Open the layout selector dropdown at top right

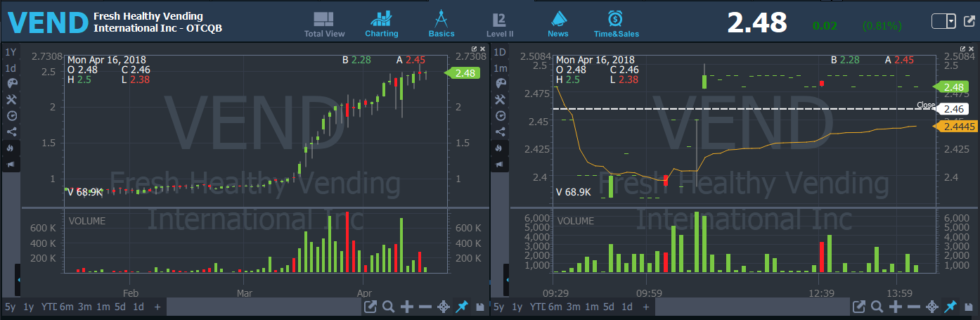point(943,21)
